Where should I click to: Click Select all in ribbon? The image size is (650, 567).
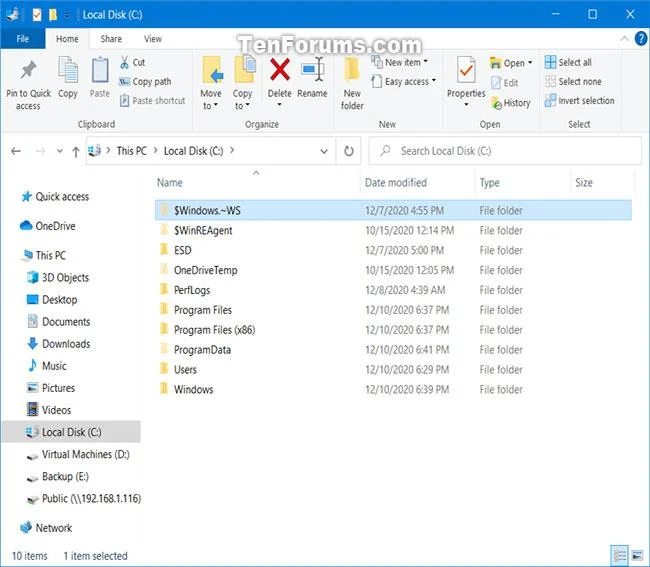point(568,62)
